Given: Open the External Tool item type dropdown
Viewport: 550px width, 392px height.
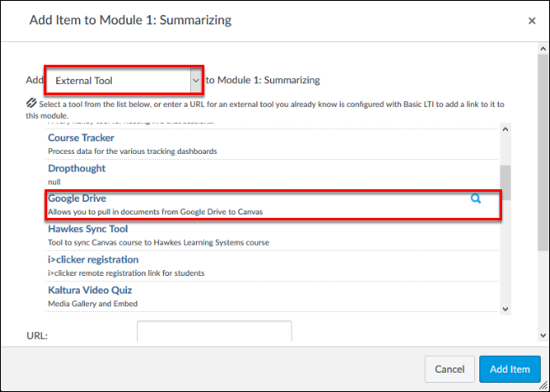Looking at the screenshot, I should click(x=124, y=81).
